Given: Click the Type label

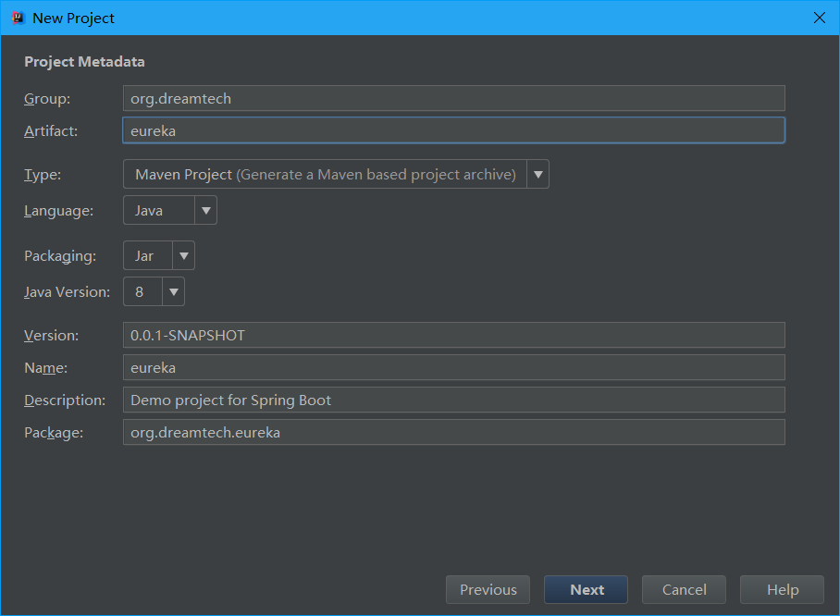Looking at the screenshot, I should point(43,175).
